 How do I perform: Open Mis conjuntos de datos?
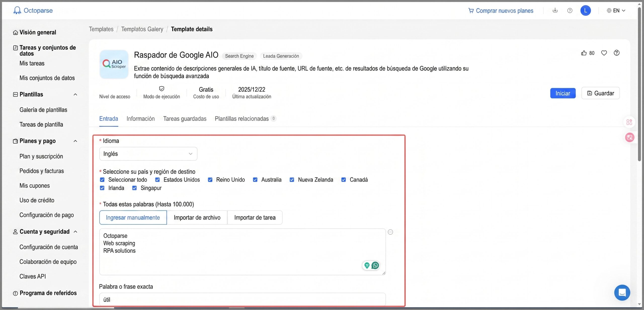coord(47,78)
